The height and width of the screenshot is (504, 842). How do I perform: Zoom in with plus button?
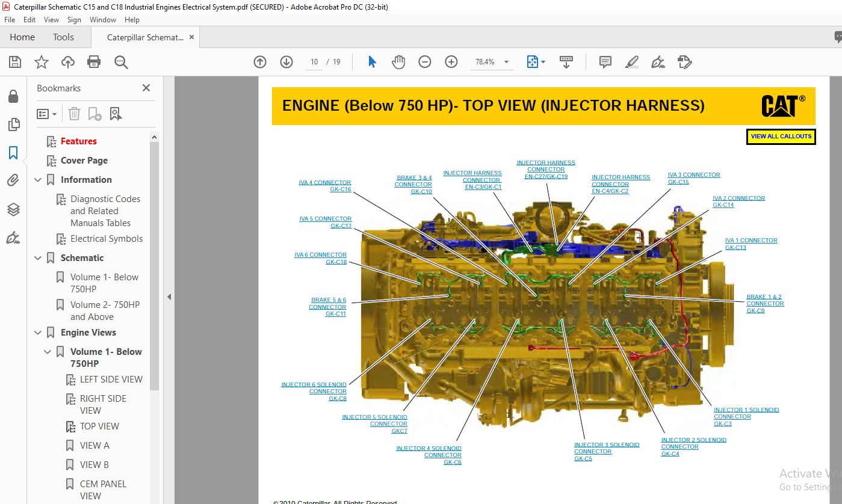[x=451, y=62]
